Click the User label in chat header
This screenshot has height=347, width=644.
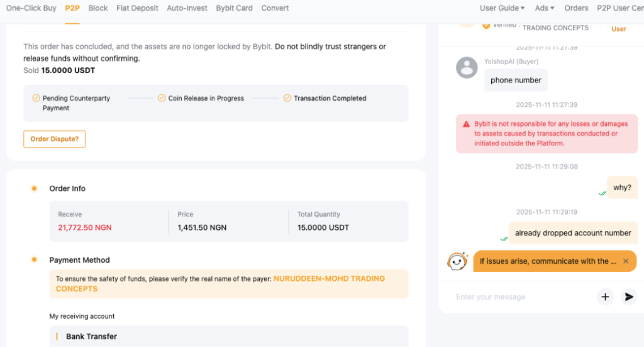tap(619, 29)
